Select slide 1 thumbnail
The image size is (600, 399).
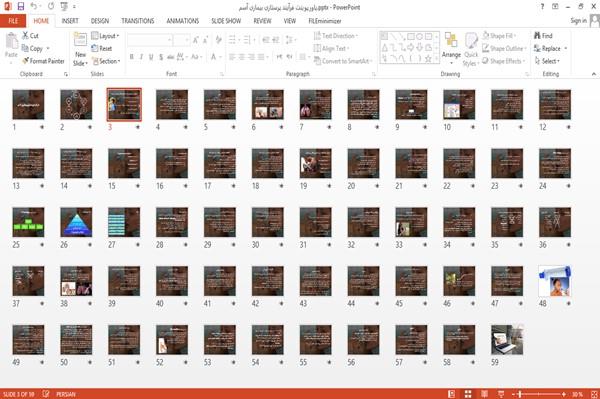point(28,104)
